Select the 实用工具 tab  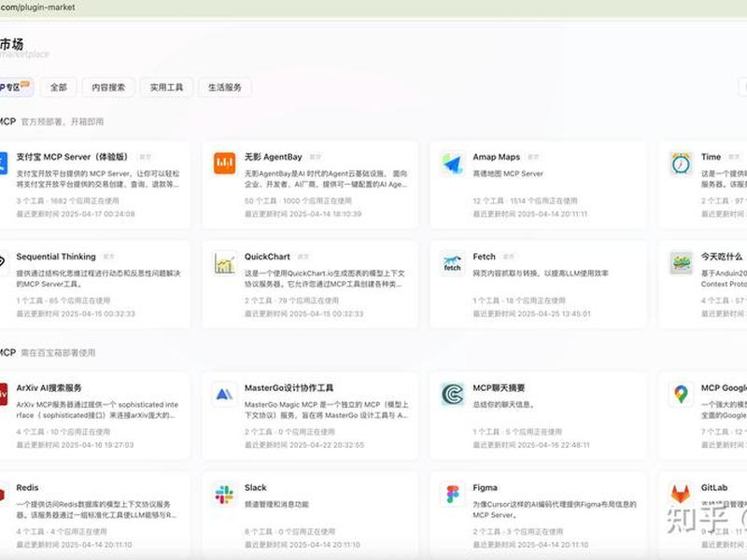167,87
